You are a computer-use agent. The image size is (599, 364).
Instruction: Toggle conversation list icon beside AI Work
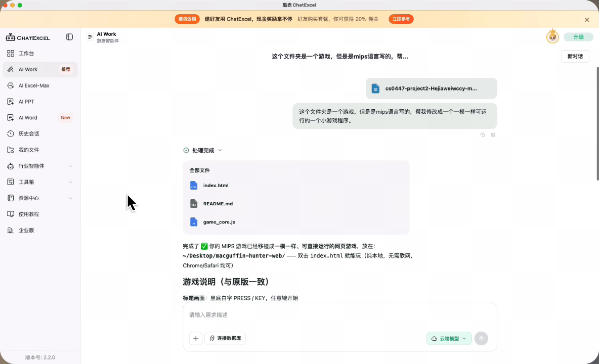90,37
